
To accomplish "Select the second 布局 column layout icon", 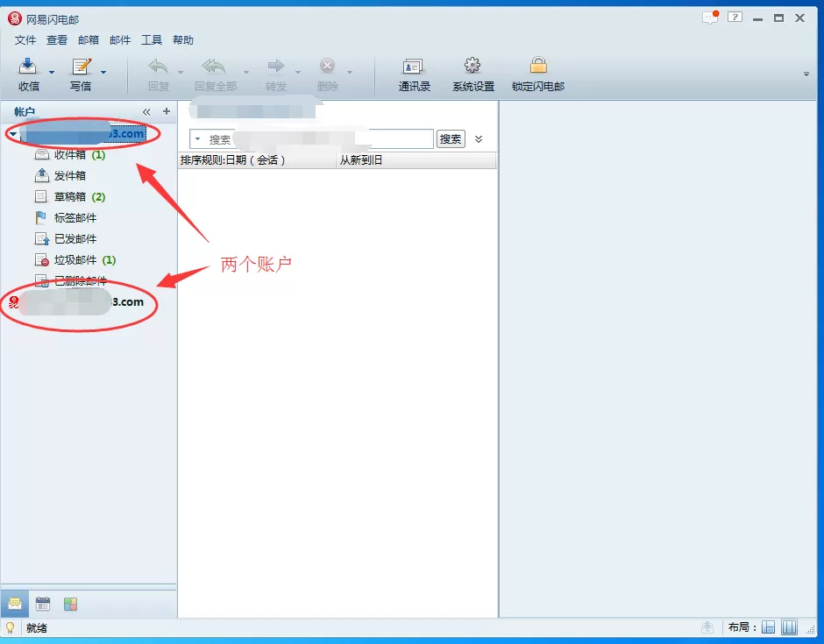I will pos(789,627).
